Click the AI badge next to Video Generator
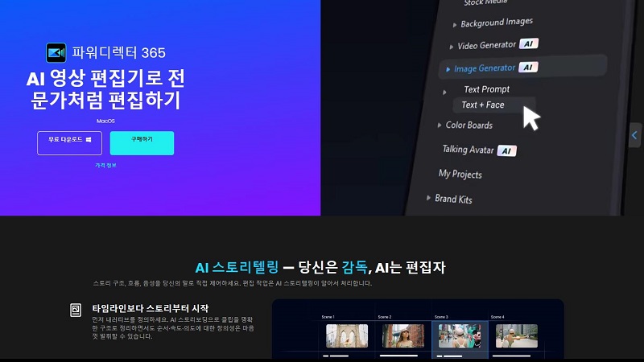Viewport: 644px width, 362px height. [529, 43]
